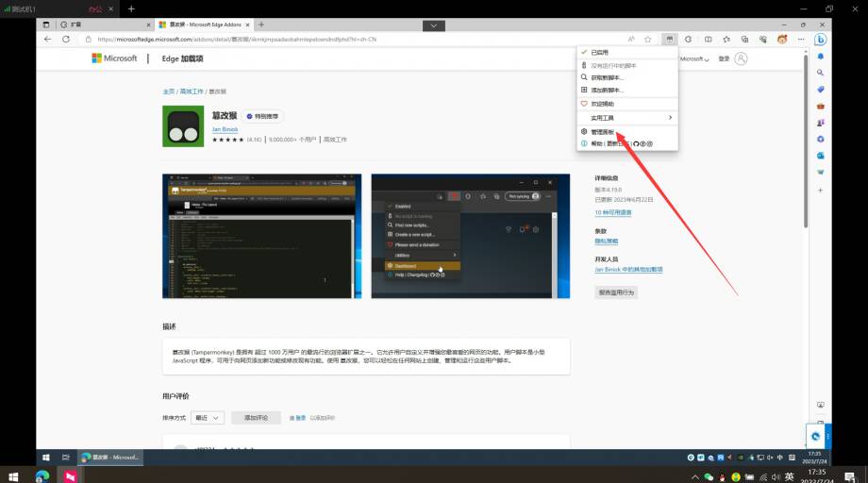Select the donation heart menu item
This screenshot has width=868, height=483.
(x=627, y=104)
